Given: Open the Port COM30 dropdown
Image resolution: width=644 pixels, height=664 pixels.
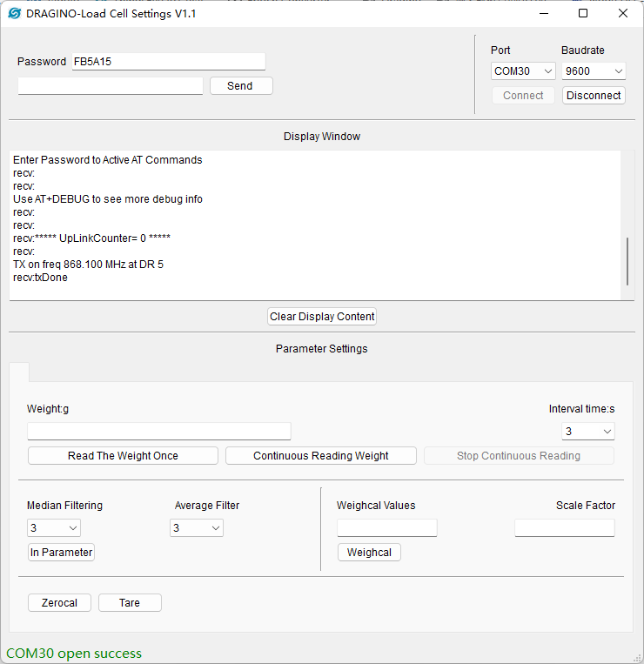Looking at the screenshot, I should coord(523,71).
